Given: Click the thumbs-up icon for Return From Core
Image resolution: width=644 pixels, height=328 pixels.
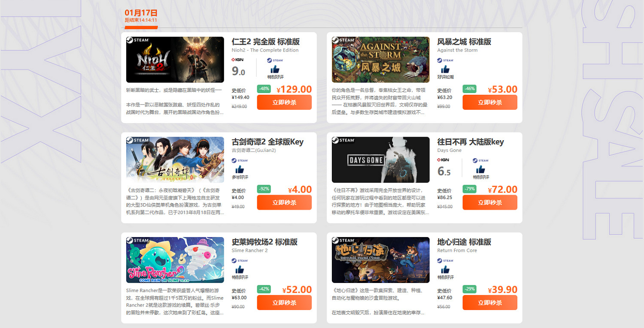Looking at the screenshot, I should (445, 269).
